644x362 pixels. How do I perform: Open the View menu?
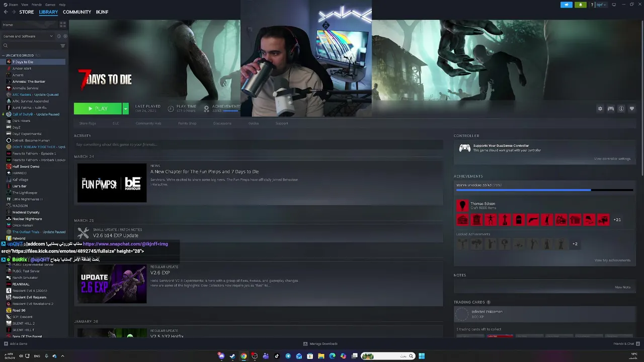point(25,5)
